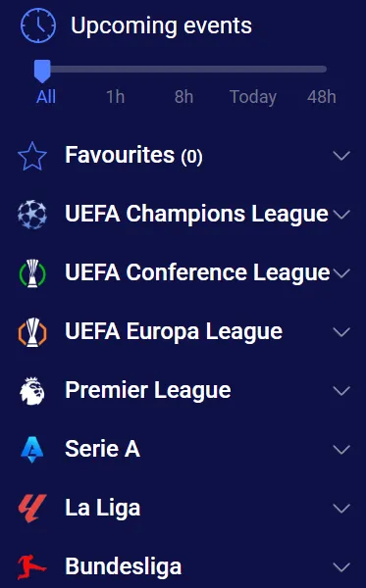Click the UEFA Europa League trophy icon
Viewport: 366px width, 588px height.
[32, 332]
